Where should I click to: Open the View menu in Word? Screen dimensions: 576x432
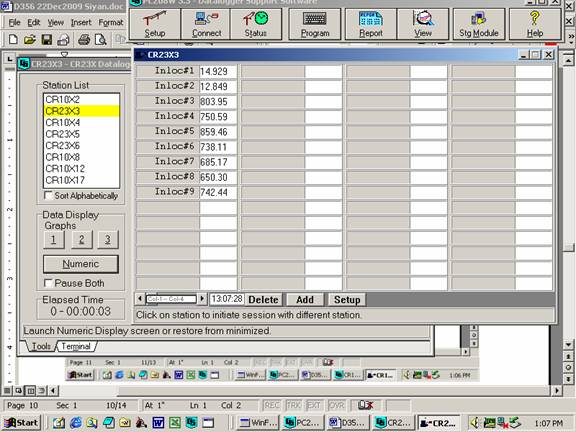55,22
